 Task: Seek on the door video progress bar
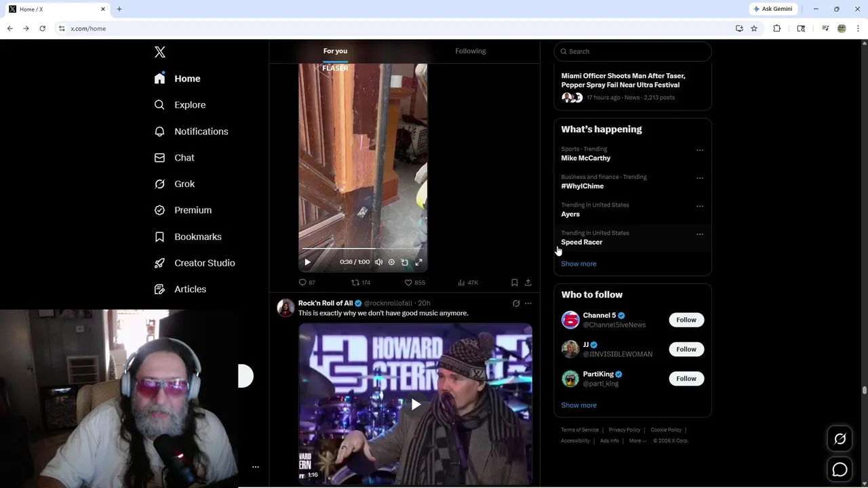363,249
